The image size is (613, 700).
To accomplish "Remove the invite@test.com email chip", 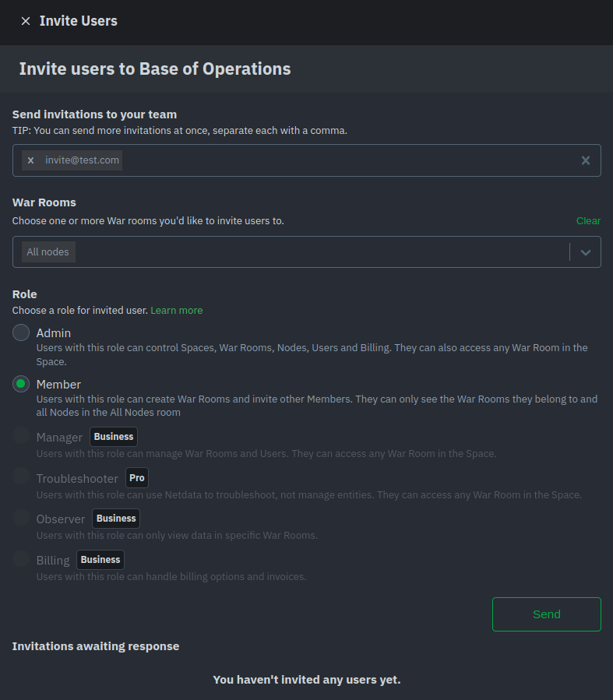I will click(31, 160).
